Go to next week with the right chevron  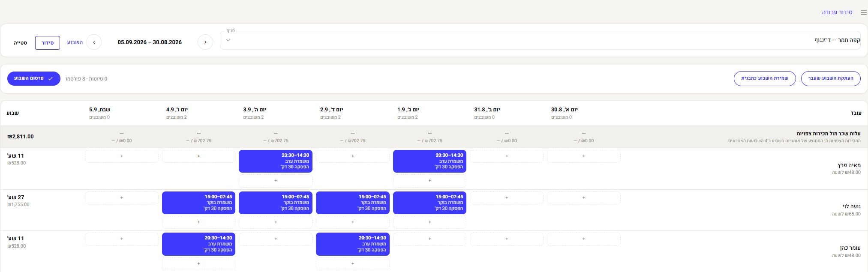[94, 42]
